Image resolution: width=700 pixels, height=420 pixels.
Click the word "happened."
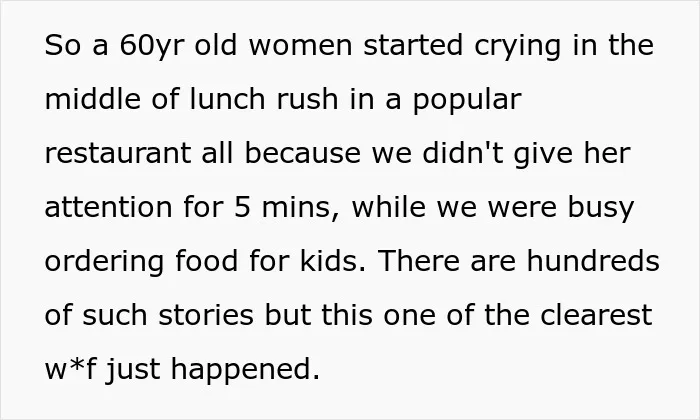coord(245,371)
